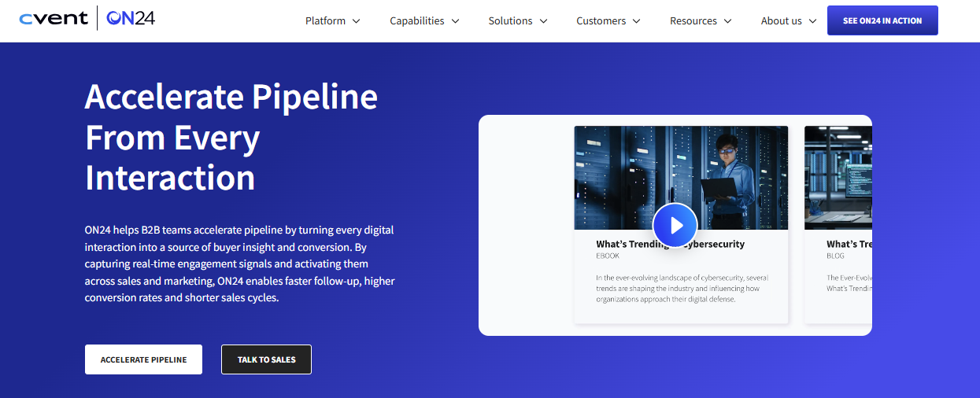Viewport: 980px width, 398px height.
Task: Expand the chevron next to About us
Action: coord(813,21)
